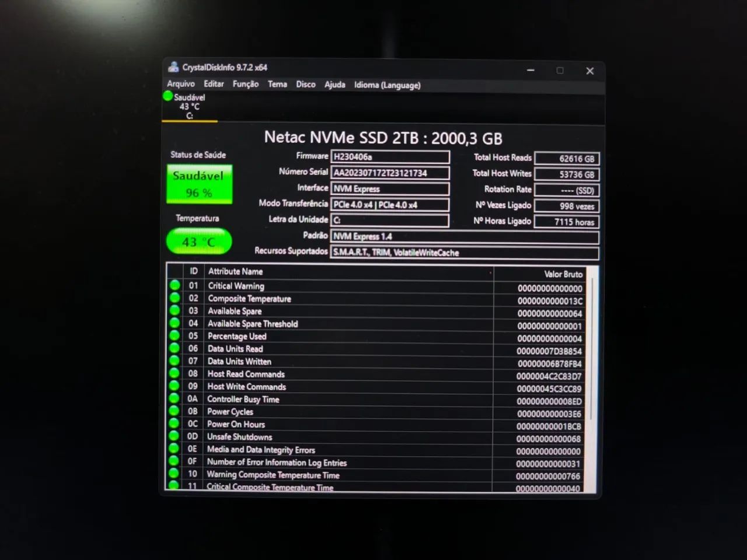Open the Disco menu
The width and height of the screenshot is (747, 560).
click(305, 85)
